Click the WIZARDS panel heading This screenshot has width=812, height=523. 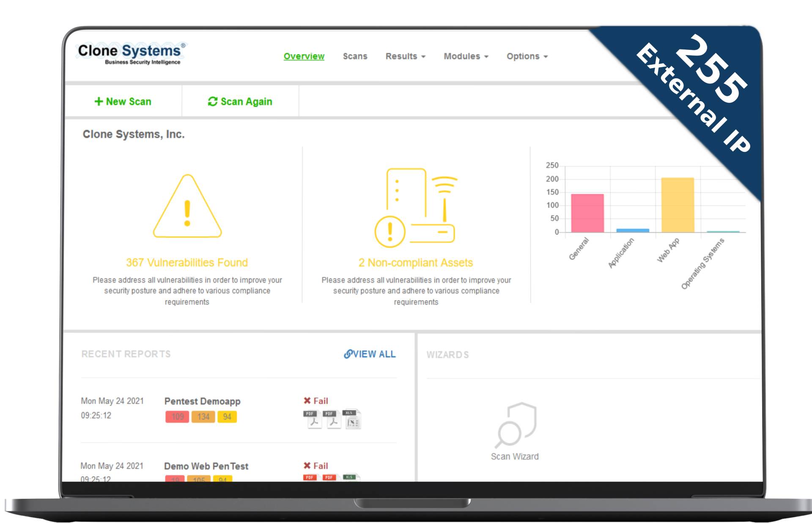pos(447,355)
